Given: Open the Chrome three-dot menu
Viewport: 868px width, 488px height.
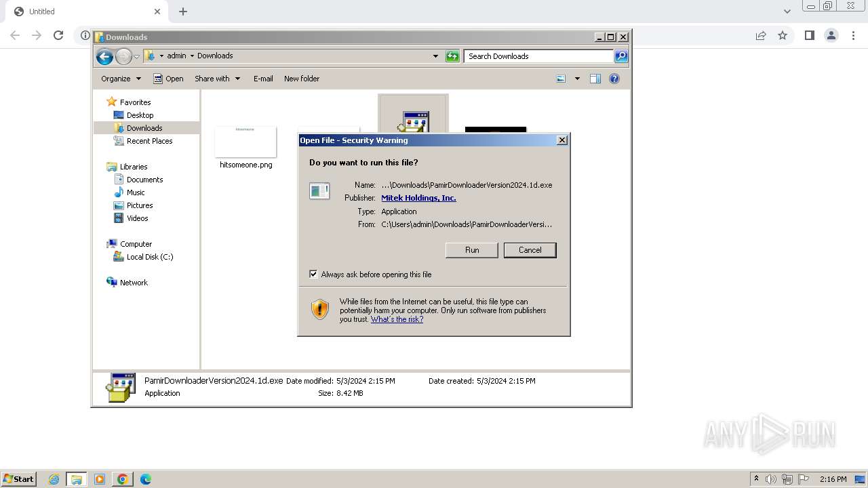Looking at the screenshot, I should pyautogui.click(x=852, y=35).
